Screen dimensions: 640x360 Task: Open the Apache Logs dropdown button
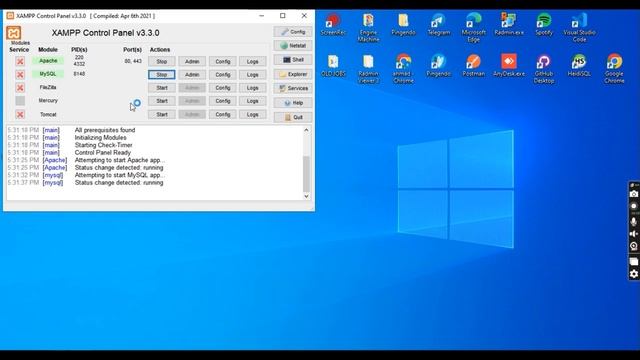pyautogui.click(x=253, y=61)
